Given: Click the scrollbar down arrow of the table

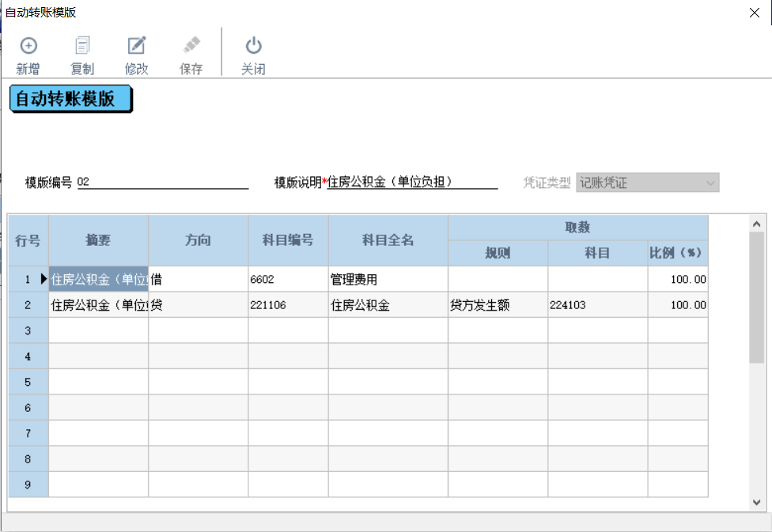Looking at the screenshot, I should (757, 503).
